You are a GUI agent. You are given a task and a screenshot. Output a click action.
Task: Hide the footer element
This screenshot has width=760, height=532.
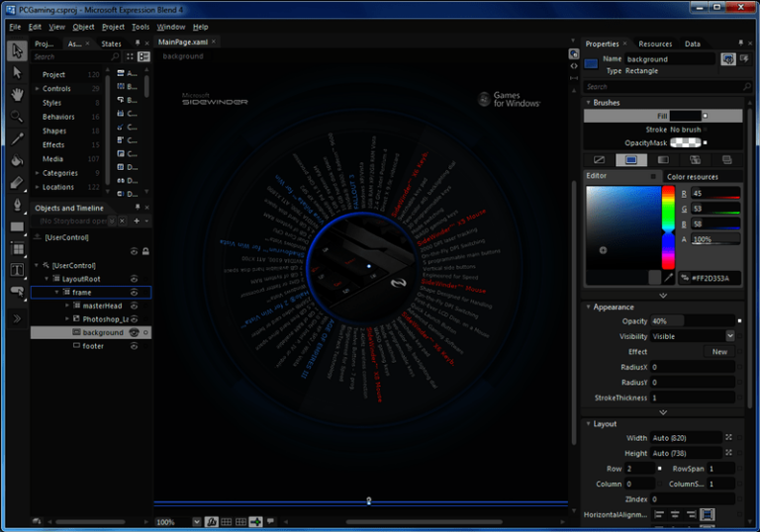pos(135,346)
